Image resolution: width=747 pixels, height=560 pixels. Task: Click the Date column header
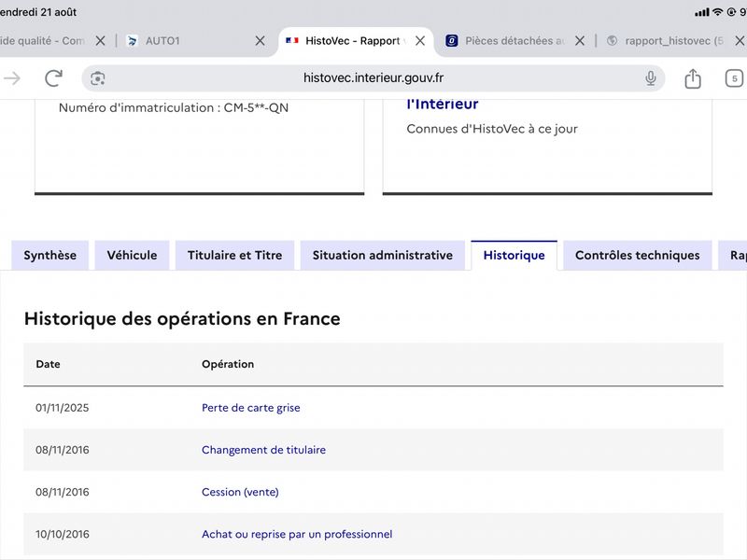pyautogui.click(x=48, y=364)
